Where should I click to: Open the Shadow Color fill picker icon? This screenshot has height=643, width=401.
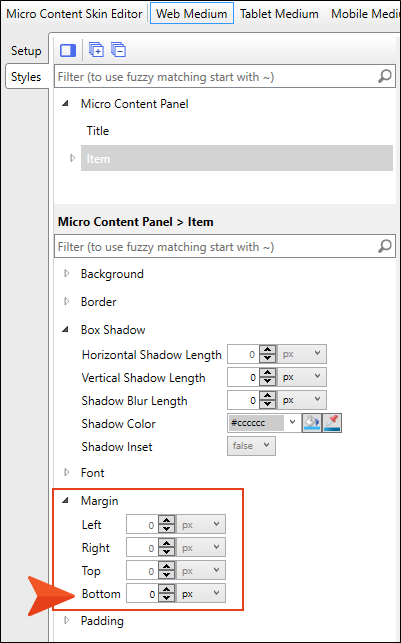(312, 423)
